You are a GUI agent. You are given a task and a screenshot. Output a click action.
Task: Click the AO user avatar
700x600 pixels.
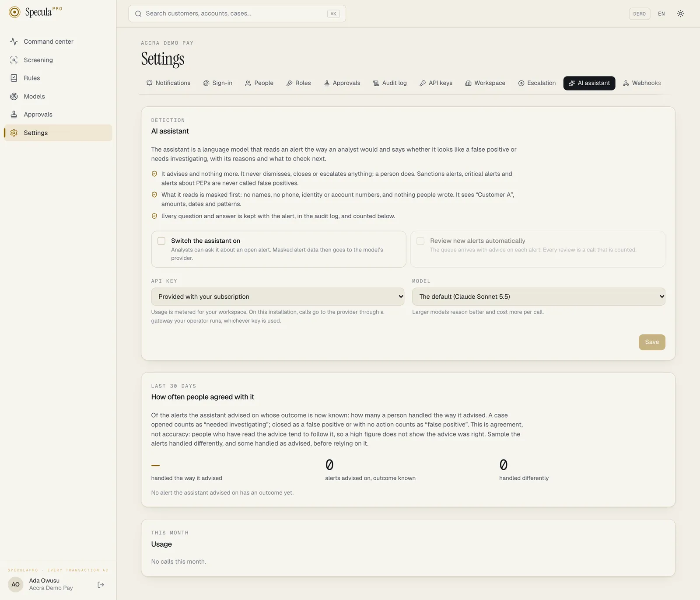coord(15,585)
